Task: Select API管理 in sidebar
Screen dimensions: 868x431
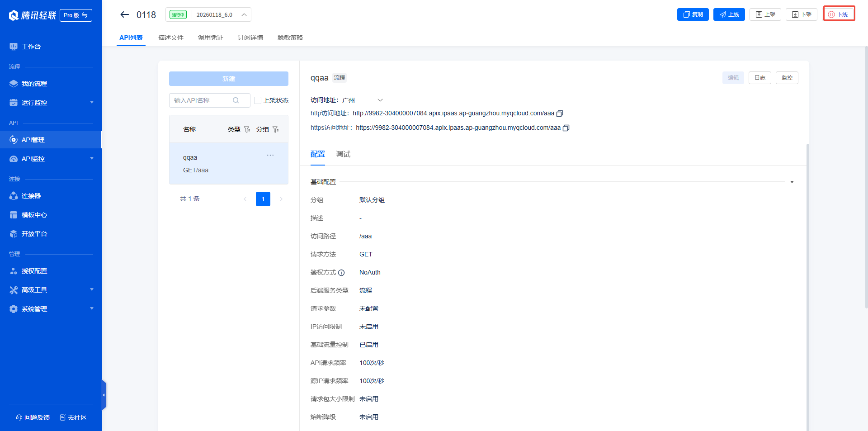Action: point(51,140)
